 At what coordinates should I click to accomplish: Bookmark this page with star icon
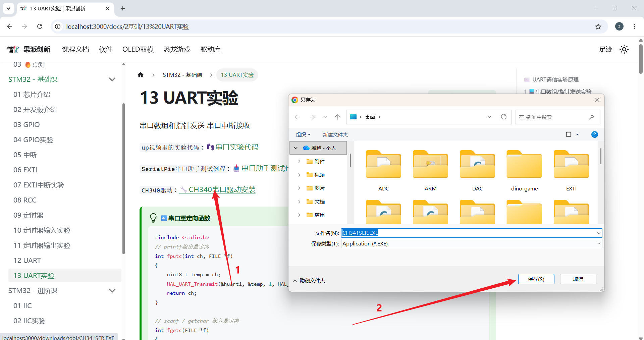point(598,26)
